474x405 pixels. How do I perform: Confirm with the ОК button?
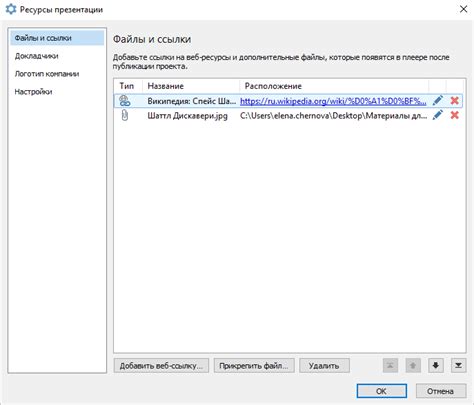tap(382, 391)
